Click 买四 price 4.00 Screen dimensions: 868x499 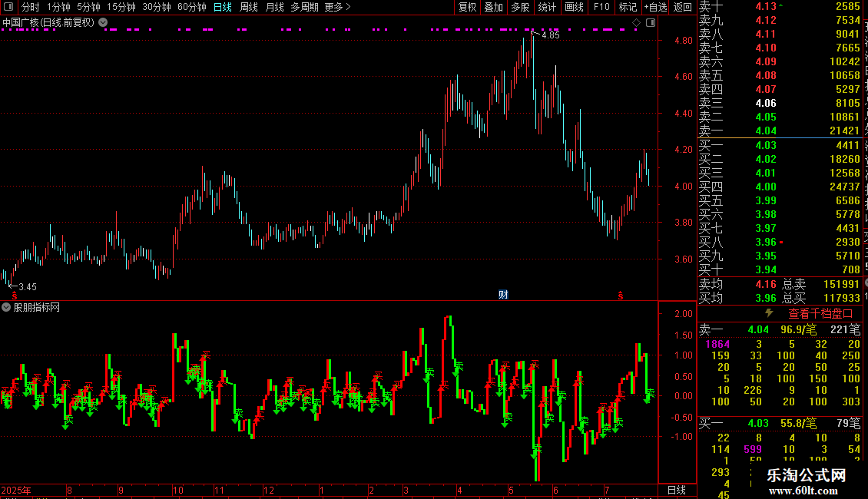pos(766,187)
